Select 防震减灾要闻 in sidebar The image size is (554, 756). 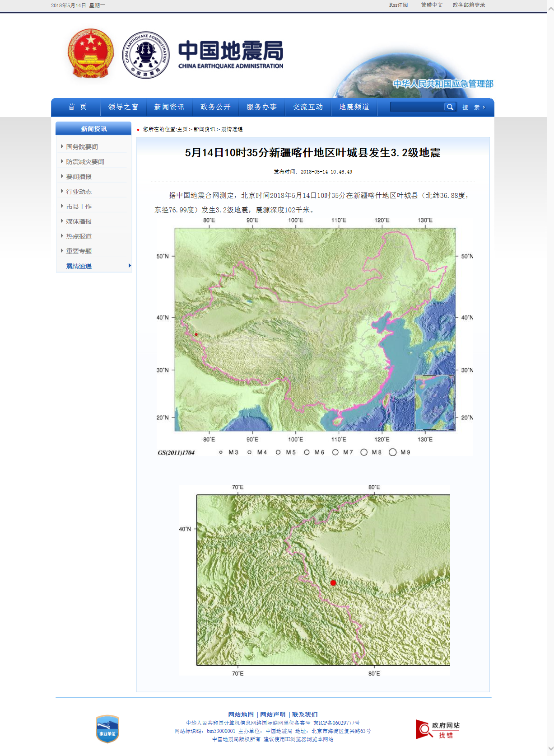(85, 162)
